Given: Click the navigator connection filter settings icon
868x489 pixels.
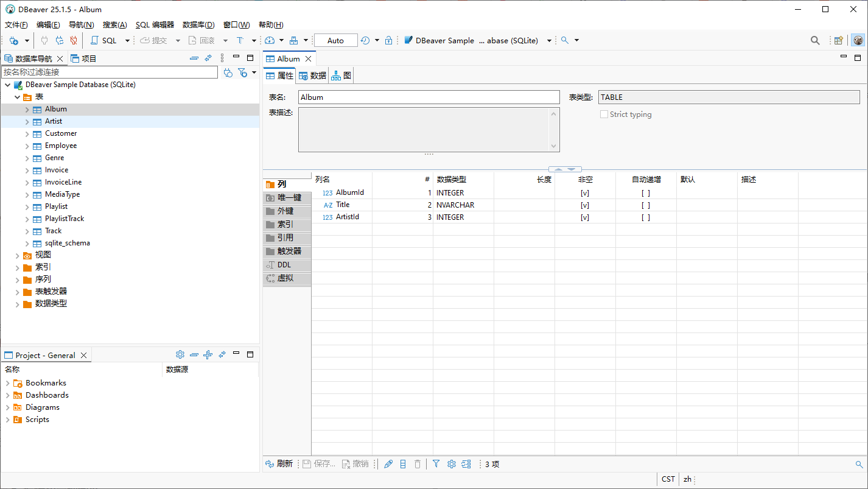Looking at the screenshot, I should (x=228, y=72).
